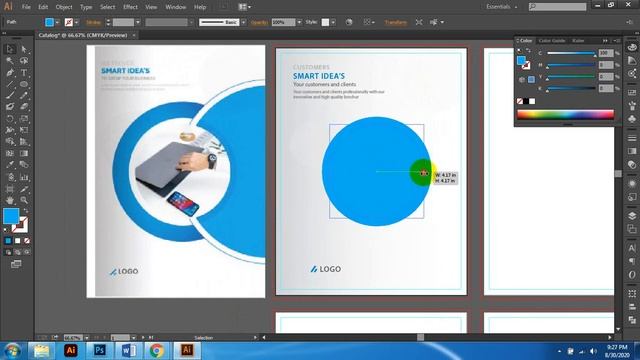Screen dimensions: 640x360
Task: Click the Transform link in control bar
Action: (396, 22)
